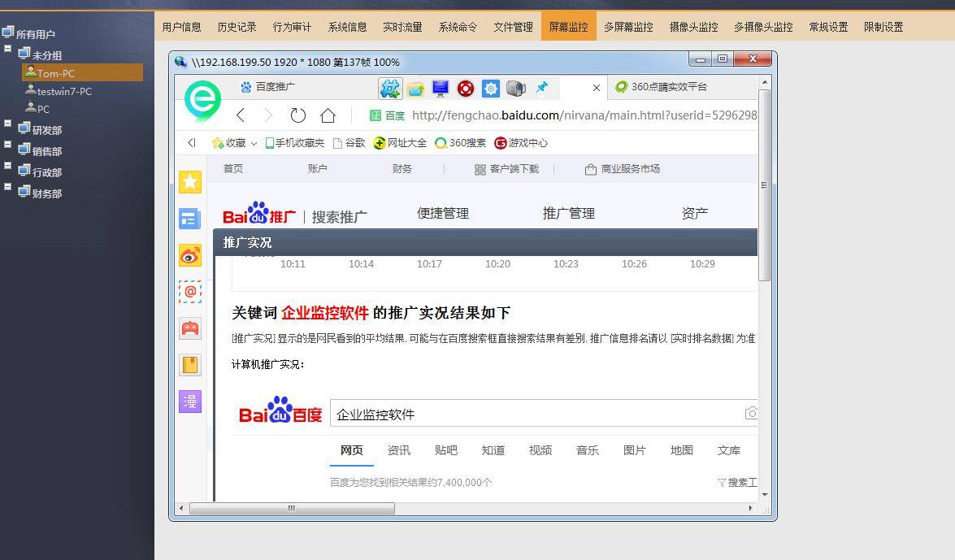955x560 pixels.
Task: Click the red lifebuoy icon in overlay toolbar
Action: [x=466, y=89]
